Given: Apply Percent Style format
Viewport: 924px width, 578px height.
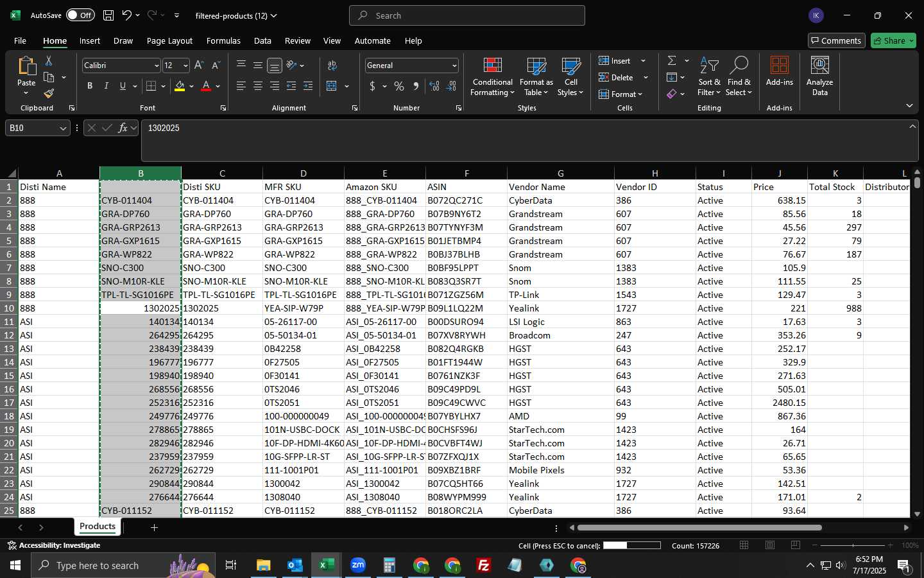Looking at the screenshot, I should coord(399,86).
